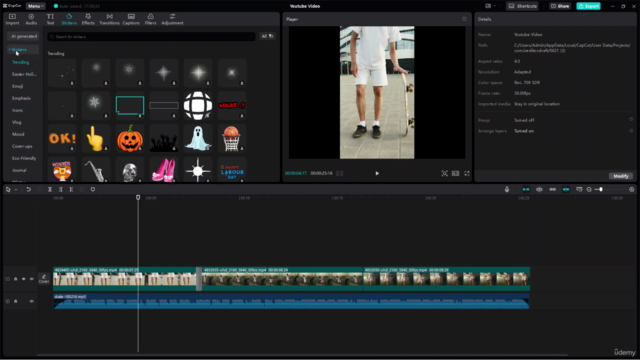Click the Export button

click(x=588, y=6)
